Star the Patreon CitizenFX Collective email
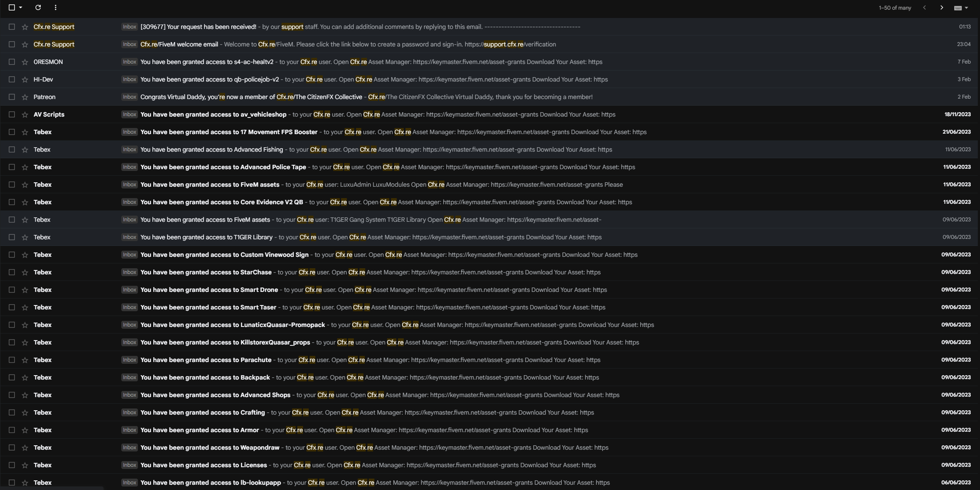980x490 pixels. click(25, 97)
